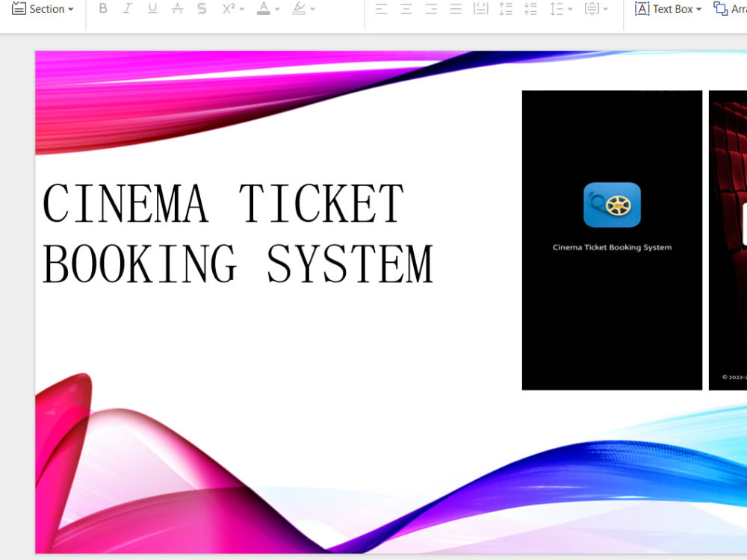Expand the superscript options arrow
The image size is (747, 560).
click(241, 9)
